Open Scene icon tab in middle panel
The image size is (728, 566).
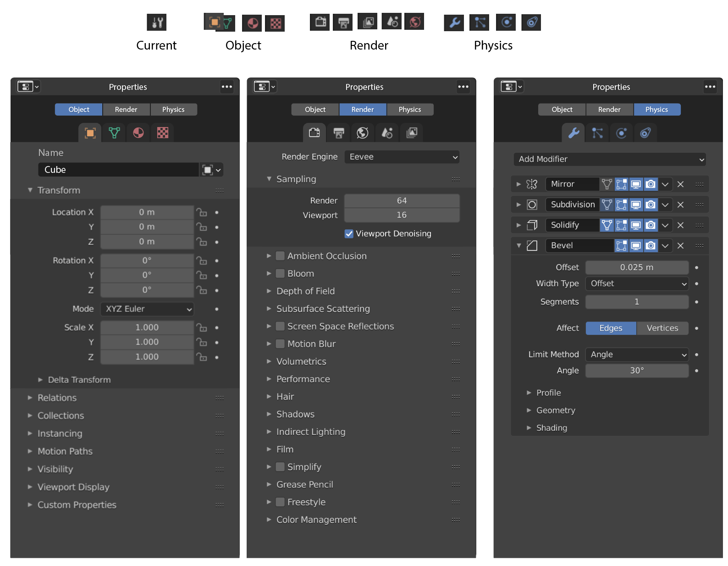coord(387,133)
